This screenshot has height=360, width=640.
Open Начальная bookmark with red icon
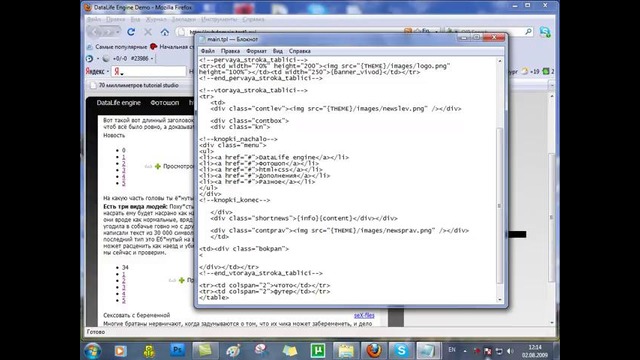[171, 47]
